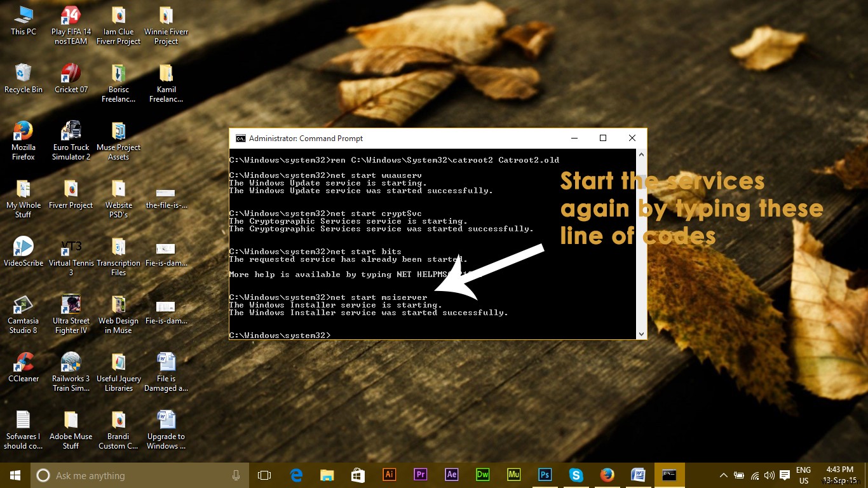Check the battery status tray icon
Screen dimensions: 868x488
tap(739, 475)
